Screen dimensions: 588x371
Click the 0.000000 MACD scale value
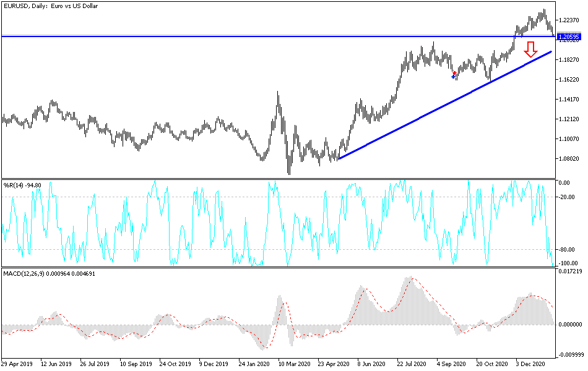pos(570,324)
